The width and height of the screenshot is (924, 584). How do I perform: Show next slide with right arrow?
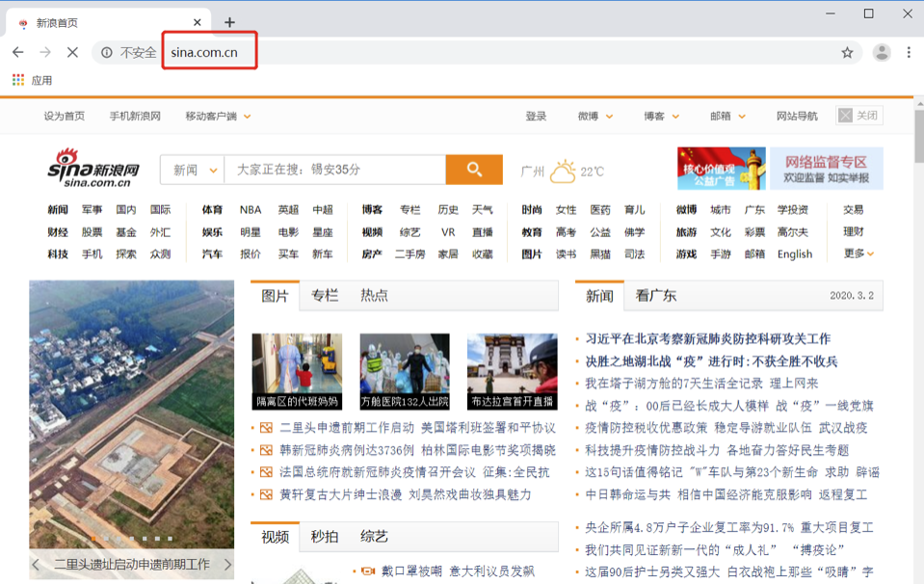click(228, 565)
